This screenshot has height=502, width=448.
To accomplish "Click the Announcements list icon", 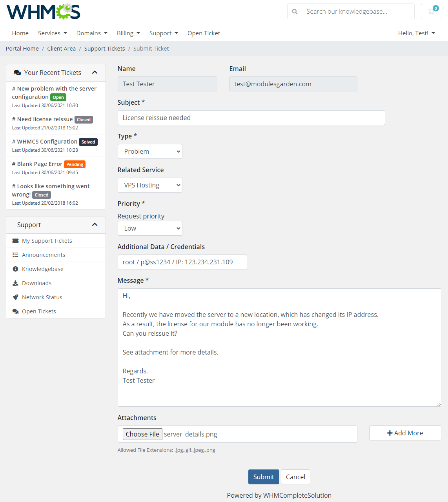I will [x=15, y=255].
